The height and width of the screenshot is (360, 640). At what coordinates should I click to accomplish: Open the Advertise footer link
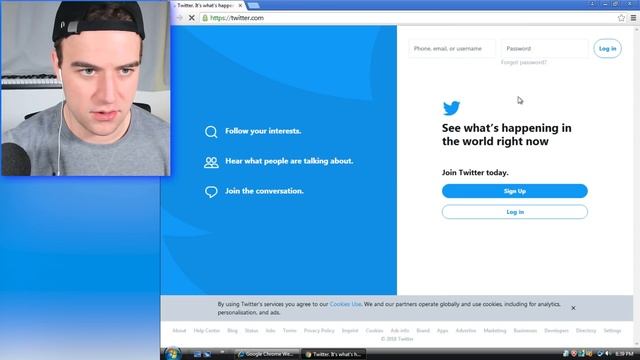coord(466,331)
